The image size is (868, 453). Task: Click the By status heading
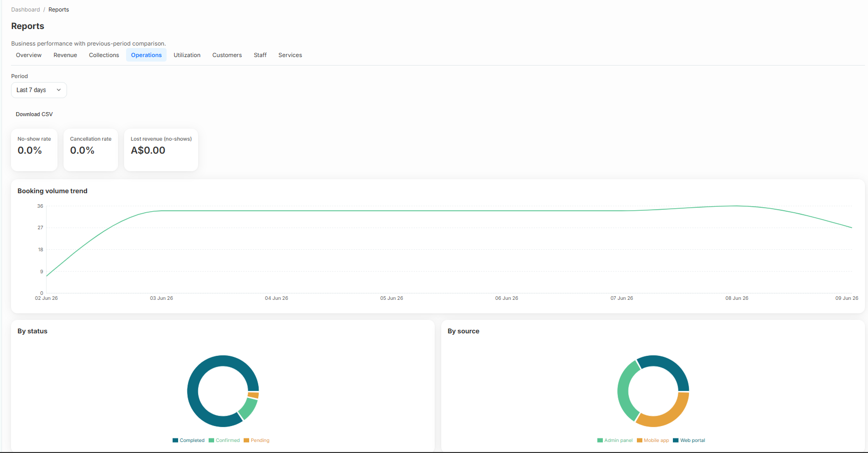pyautogui.click(x=33, y=331)
